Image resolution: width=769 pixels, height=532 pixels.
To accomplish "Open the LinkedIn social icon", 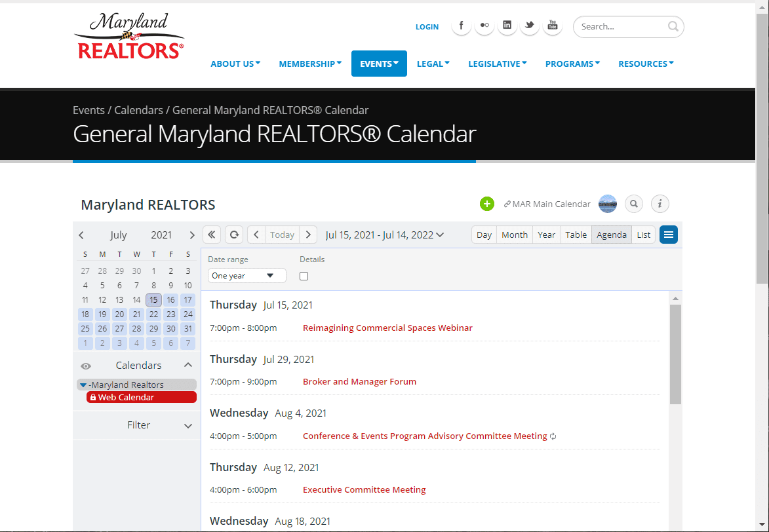I will 507,26.
